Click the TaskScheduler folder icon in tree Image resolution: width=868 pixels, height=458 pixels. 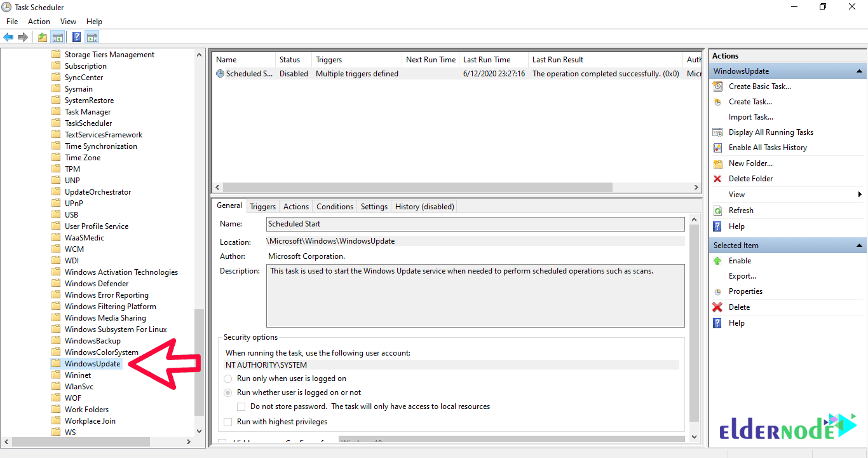[56, 123]
